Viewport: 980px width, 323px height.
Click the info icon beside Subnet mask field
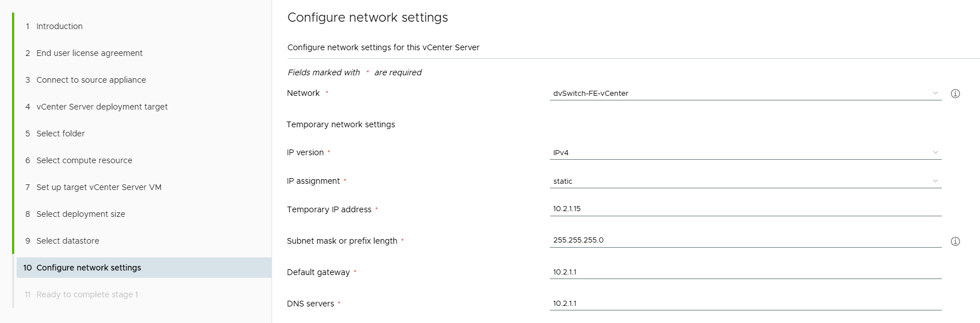coord(955,241)
